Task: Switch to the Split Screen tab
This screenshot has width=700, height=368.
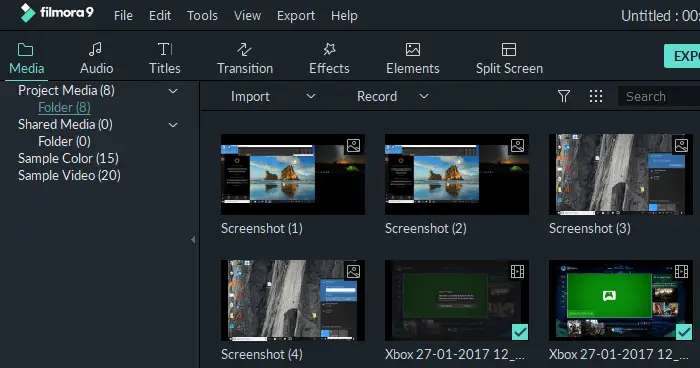Action: (509, 59)
